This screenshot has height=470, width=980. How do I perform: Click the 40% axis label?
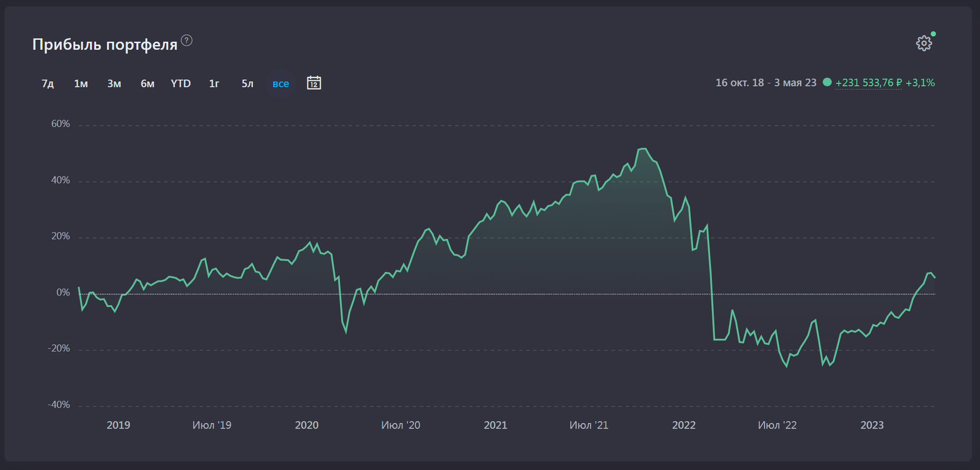pyautogui.click(x=60, y=180)
